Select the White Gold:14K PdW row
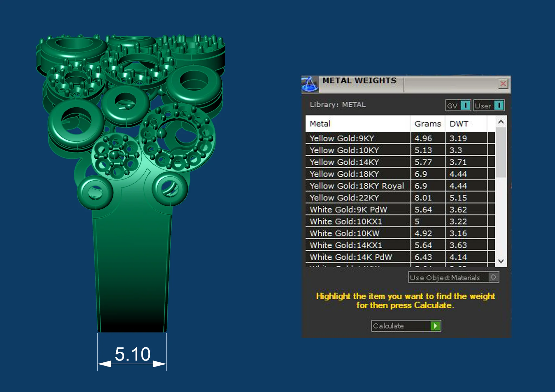 point(400,257)
